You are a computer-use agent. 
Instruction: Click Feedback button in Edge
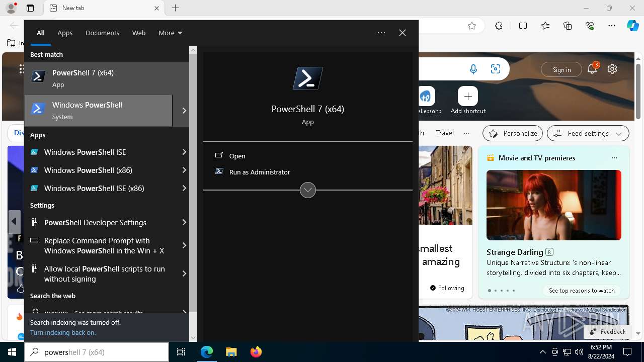click(607, 331)
